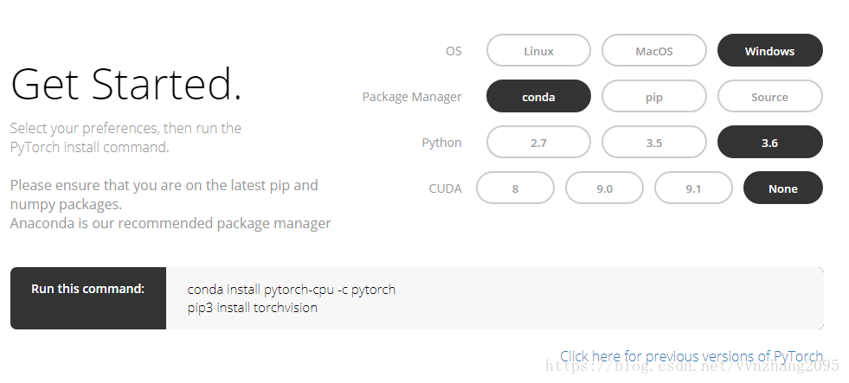
Task: Select the Windows OS button
Action: 770,51
